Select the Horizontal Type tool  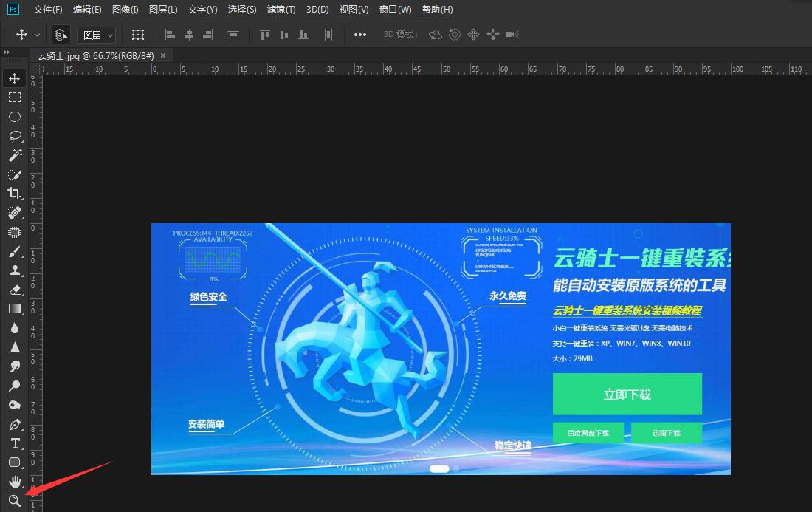tap(15, 443)
